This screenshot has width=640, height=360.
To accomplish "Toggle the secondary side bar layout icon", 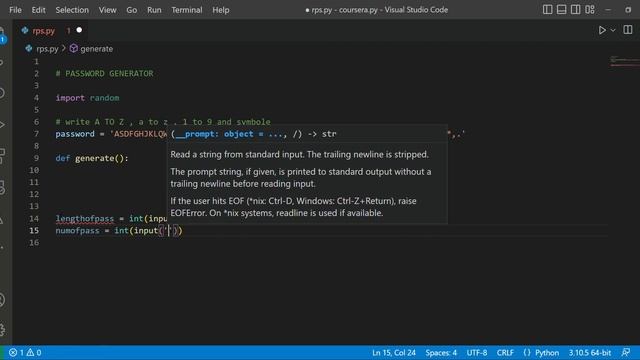I will click(576, 9).
